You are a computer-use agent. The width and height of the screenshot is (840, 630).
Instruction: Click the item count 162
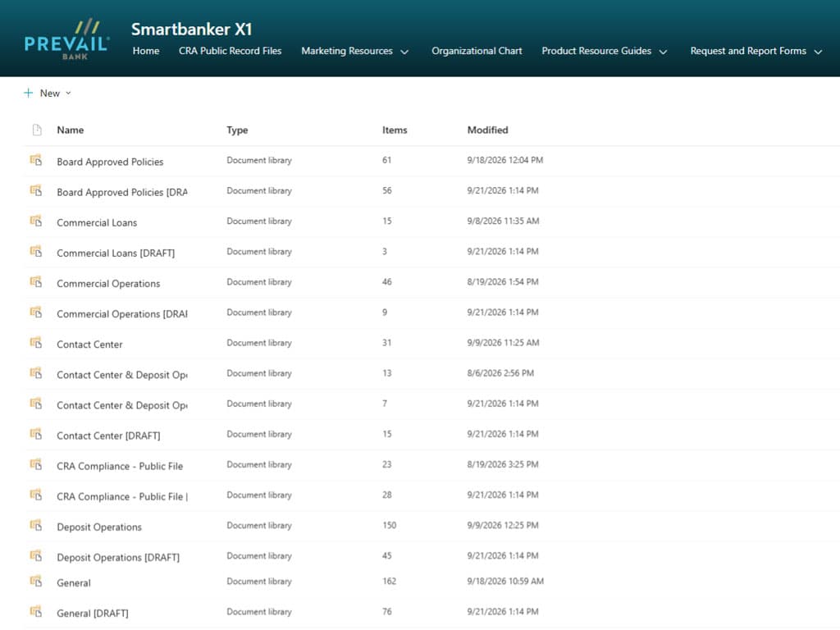pos(389,581)
